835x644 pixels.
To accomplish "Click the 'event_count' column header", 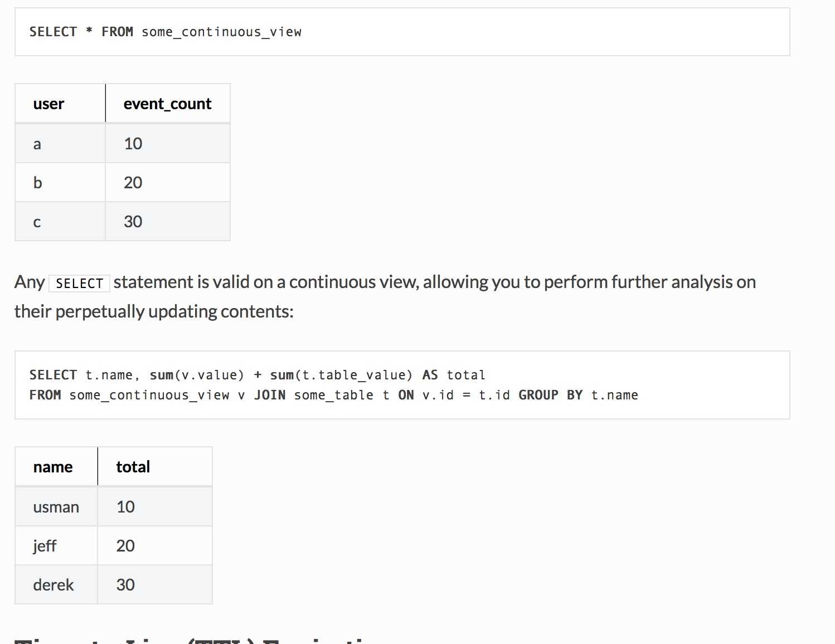I will 168,104.
